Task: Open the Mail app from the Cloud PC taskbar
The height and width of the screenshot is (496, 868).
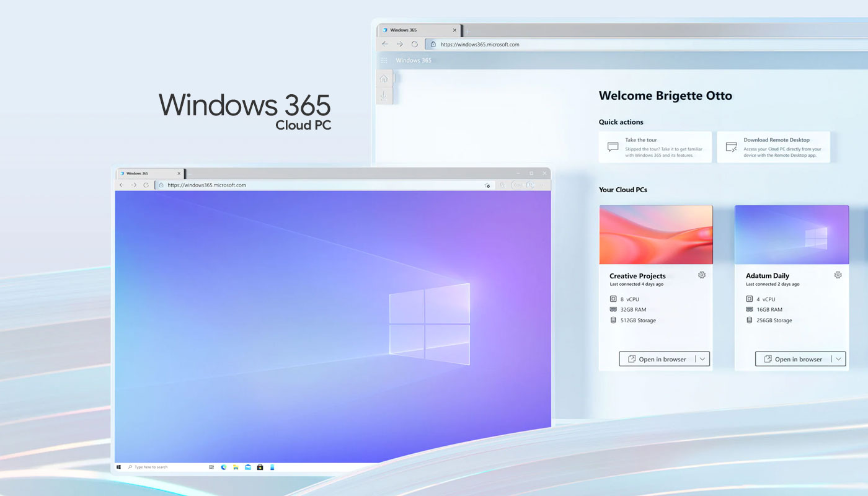Action: (x=248, y=467)
